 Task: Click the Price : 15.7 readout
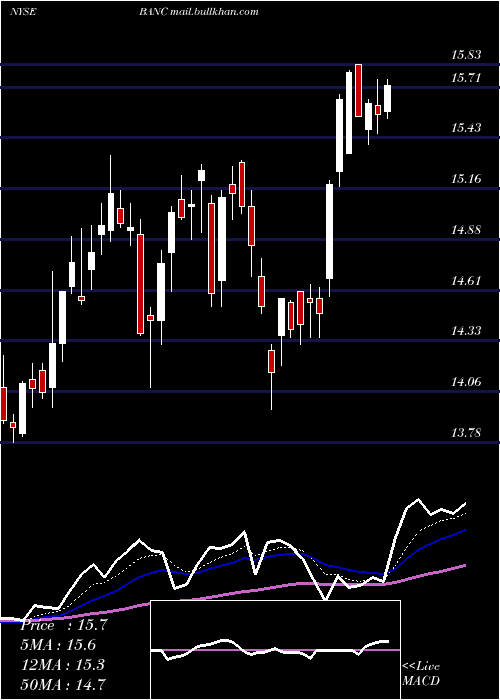coord(64,625)
